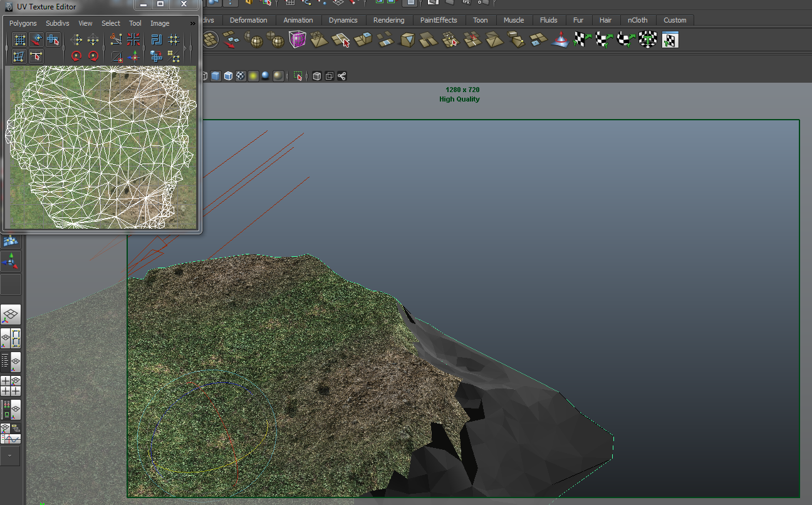Rotate UVs counterclockwise in the UV editor
Viewport: 812px width, 505px height.
76,56
